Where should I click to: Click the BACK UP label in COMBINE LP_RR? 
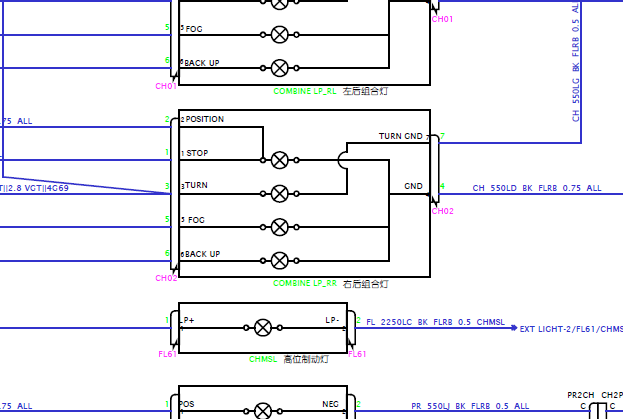click(202, 254)
